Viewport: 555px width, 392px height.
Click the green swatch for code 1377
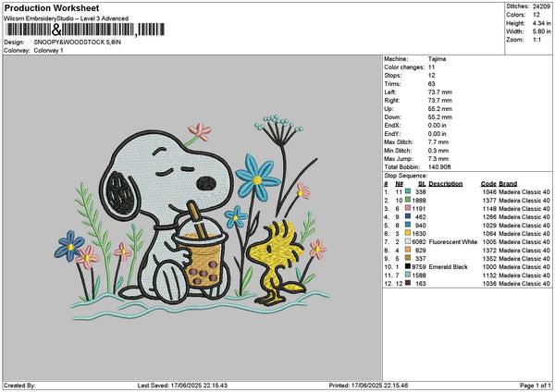pyautogui.click(x=408, y=200)
